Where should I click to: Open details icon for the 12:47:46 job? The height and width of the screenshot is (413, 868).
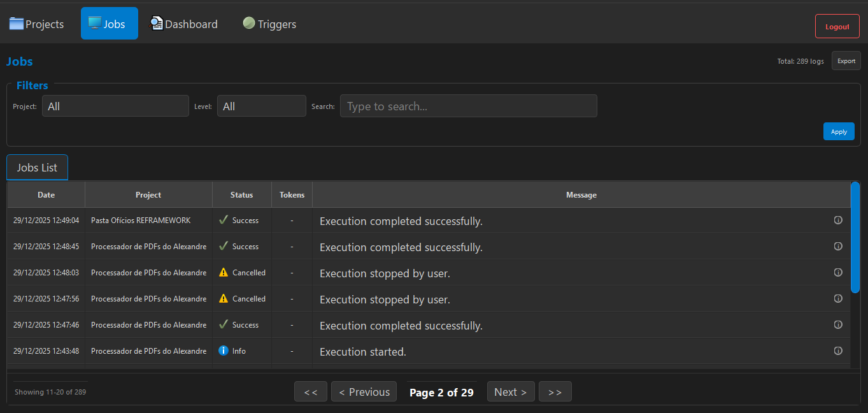pos(838,324)
